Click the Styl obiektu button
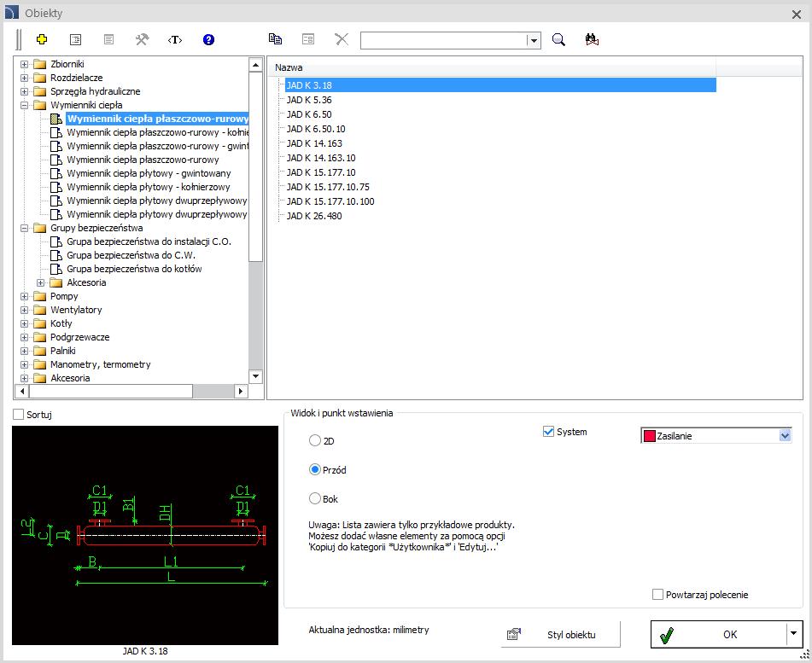This screenshot has width=812, height=663. point(560,635)
